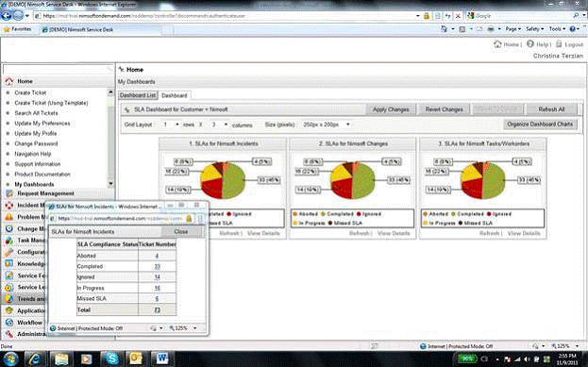588x367 pixels.
Task: Click Close in SLAs popup
Action: 181,232
